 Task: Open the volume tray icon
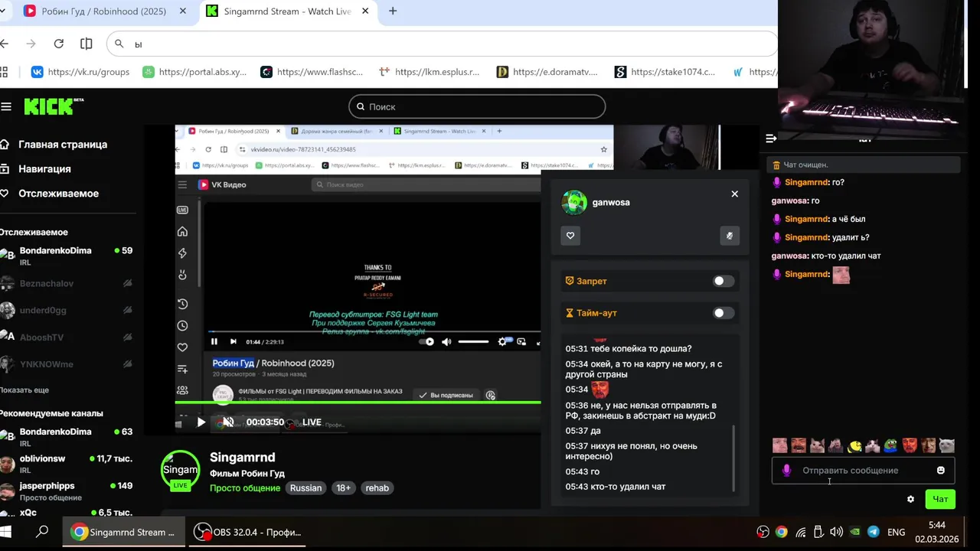[836, 532]
